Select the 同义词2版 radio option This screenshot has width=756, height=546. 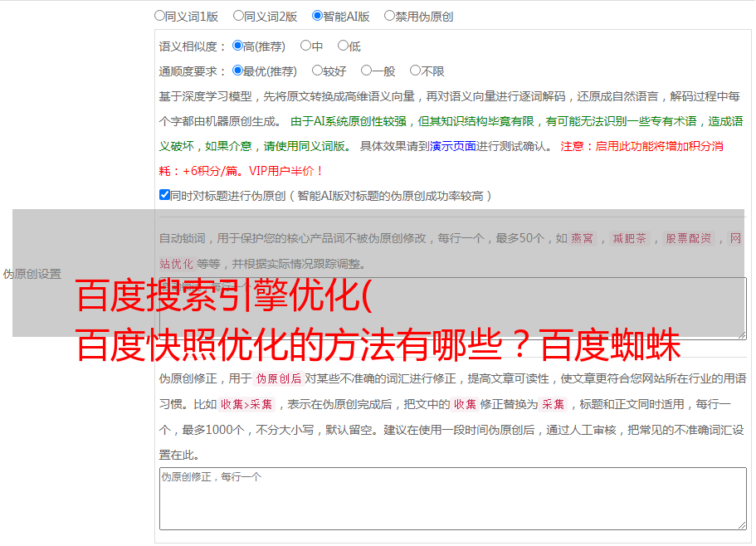(x=238, y=16)
